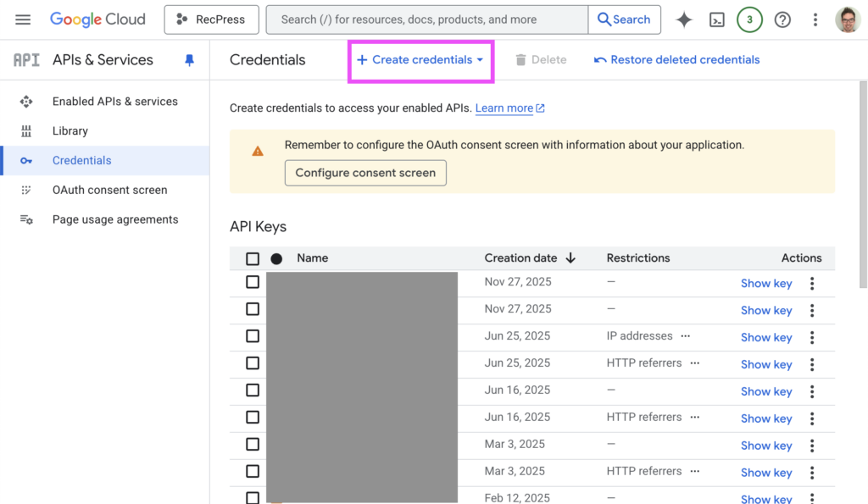Check the first Nov 27, 2025 key checkbox
Viewport: 868px width, 504px height.
click(253, 282)
